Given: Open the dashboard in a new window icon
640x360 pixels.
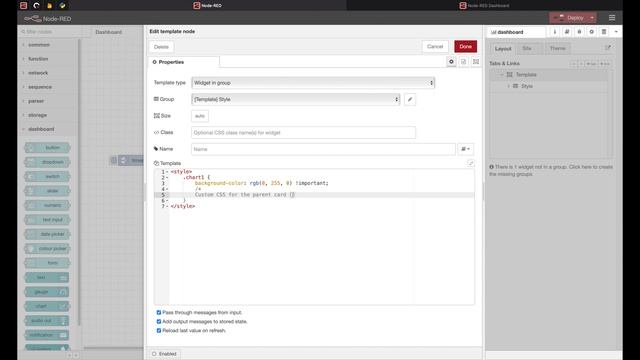Looking at the screenshot, I should coord(608,48).
